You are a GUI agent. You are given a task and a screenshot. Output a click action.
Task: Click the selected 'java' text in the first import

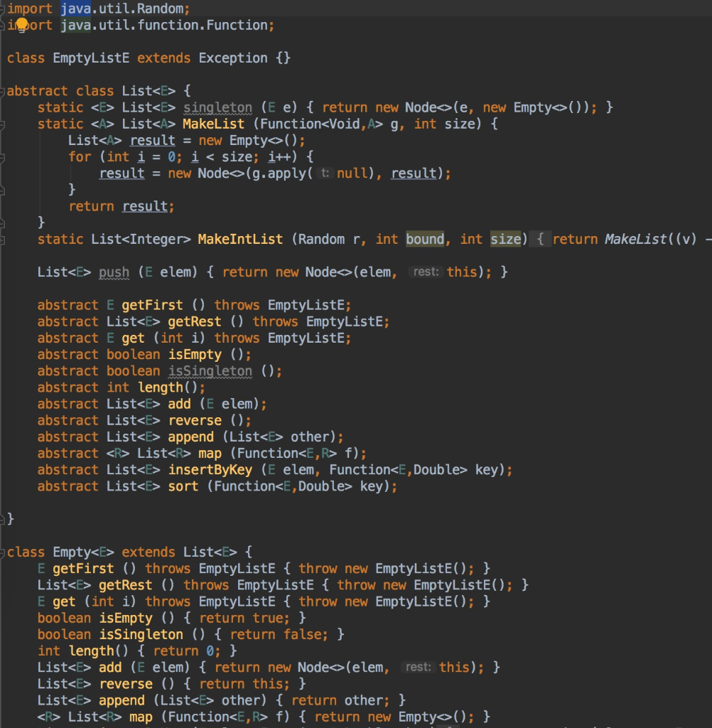[77, 9]
